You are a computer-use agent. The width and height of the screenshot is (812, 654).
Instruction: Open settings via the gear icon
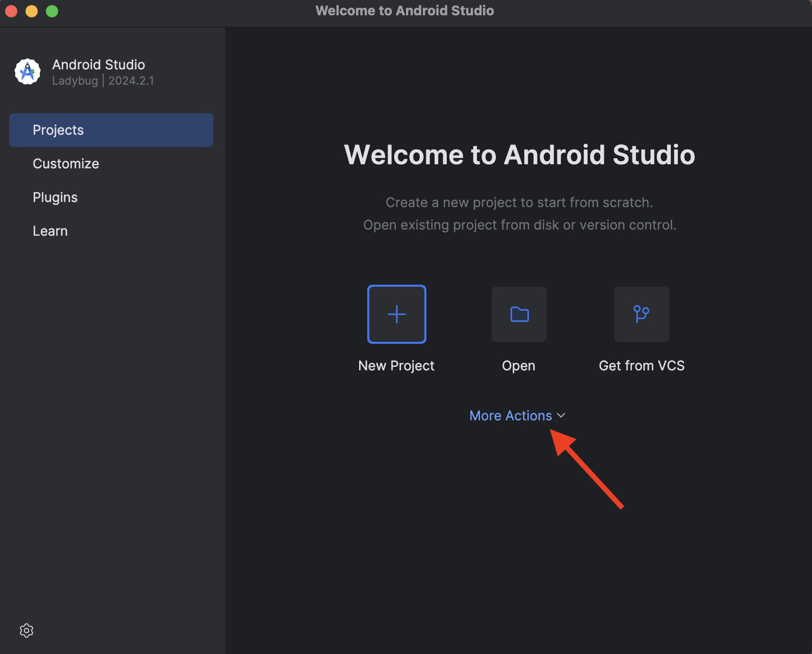(x=27, y=631)
